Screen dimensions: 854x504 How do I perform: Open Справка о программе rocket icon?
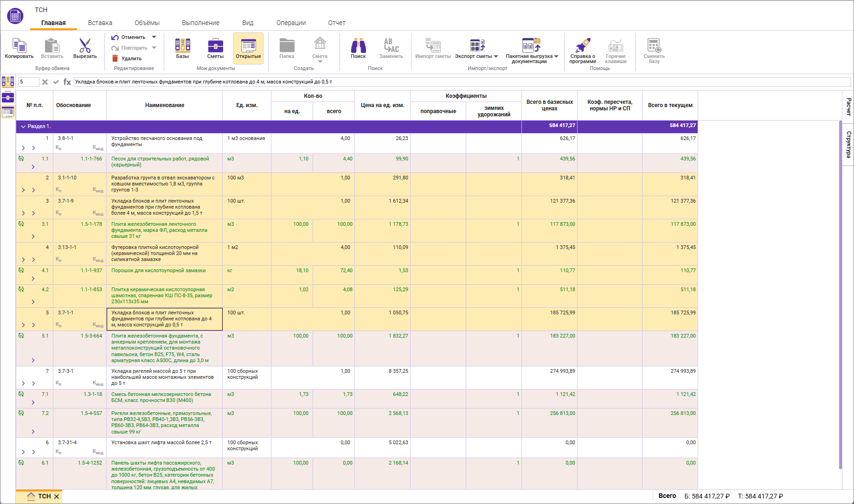(x=583, y=45)
